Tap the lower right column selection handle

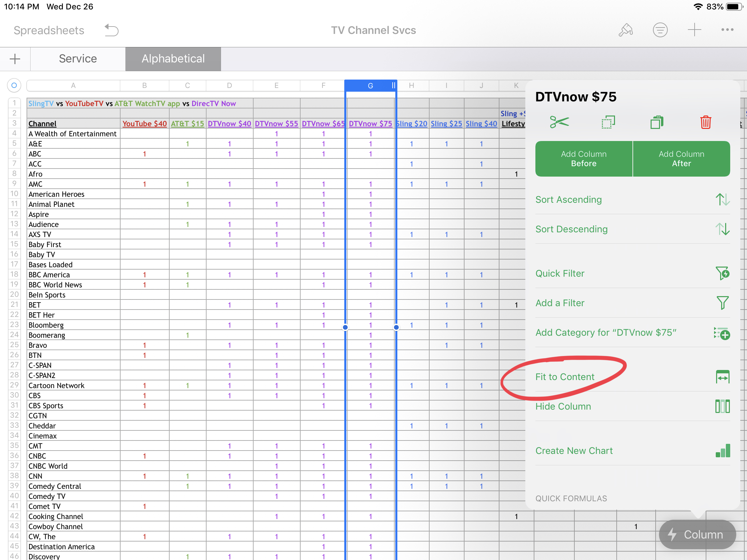(396, 327)
